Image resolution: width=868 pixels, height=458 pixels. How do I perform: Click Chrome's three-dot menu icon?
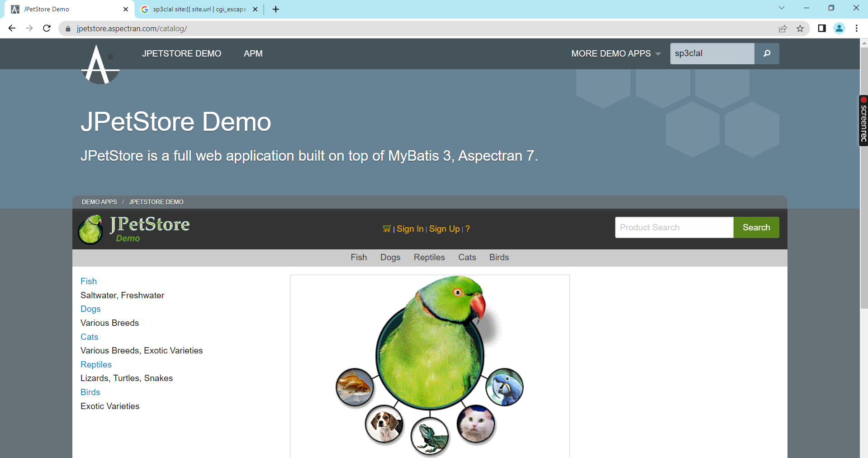pos(856,28)
